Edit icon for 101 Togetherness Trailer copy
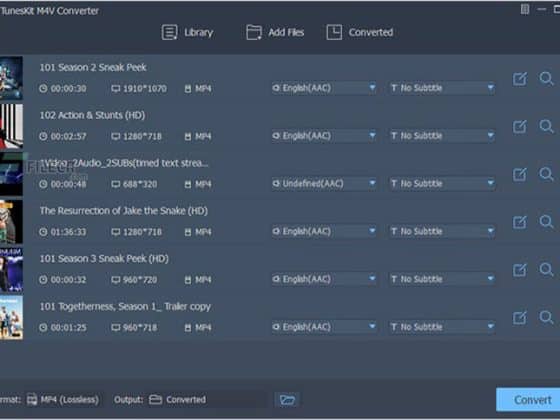The image size is (560, 420). point(520,318)
